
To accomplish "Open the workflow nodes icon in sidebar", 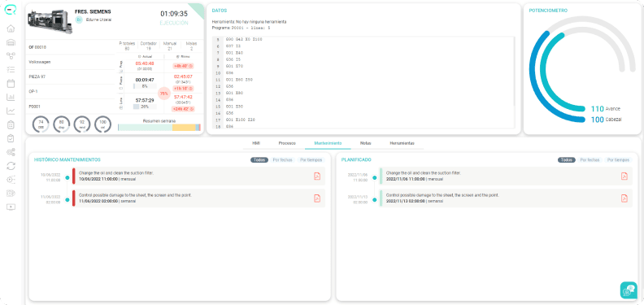I will click(x=11, y=56).
